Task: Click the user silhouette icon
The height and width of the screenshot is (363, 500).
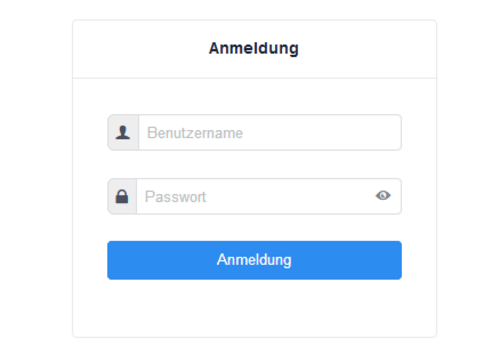Action: pos(123,132)
